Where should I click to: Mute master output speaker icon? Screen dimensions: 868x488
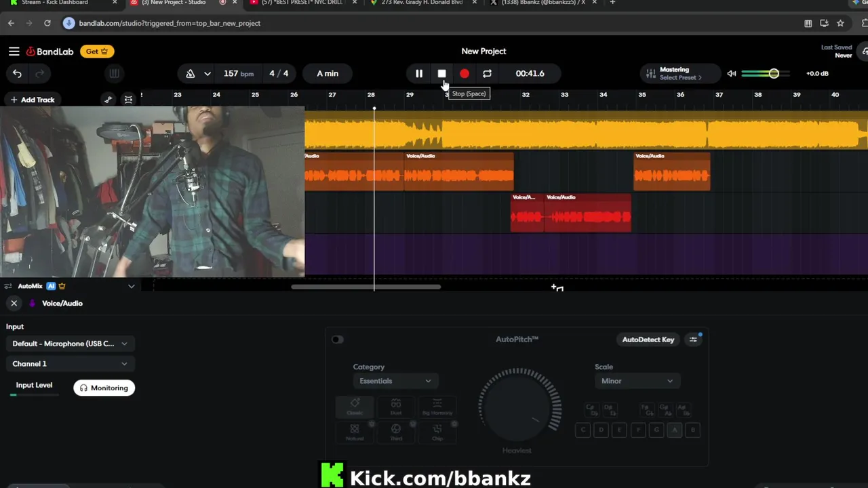coord(732,73)
